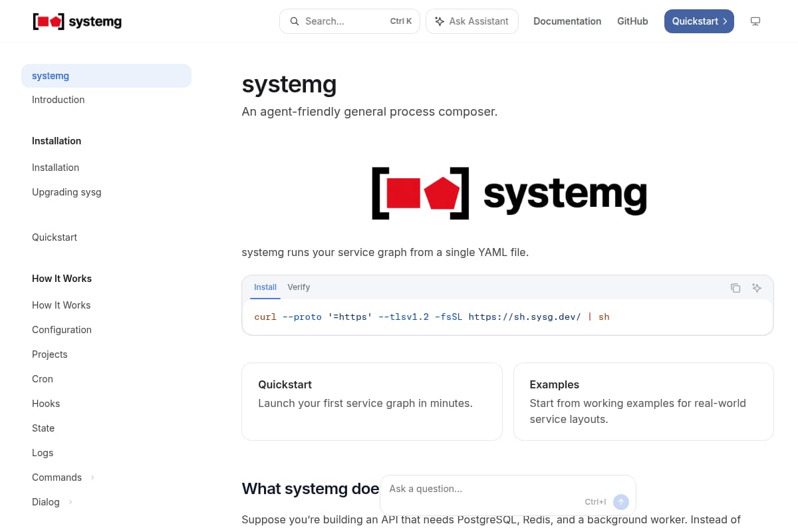798x532 pixels.
Task: Open State in the sidebar
Action: (106, 428)
